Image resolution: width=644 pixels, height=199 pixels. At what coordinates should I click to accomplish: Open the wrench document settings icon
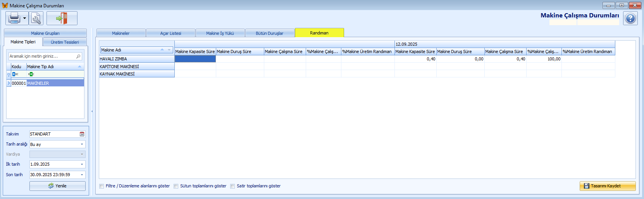click(x=36, y=18)
